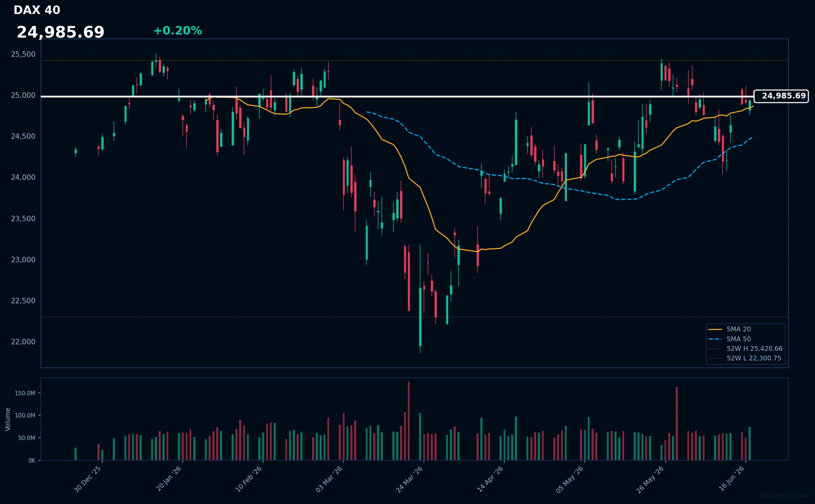
Task: Click the 25,500 price axis label
Action: point(23,54)
